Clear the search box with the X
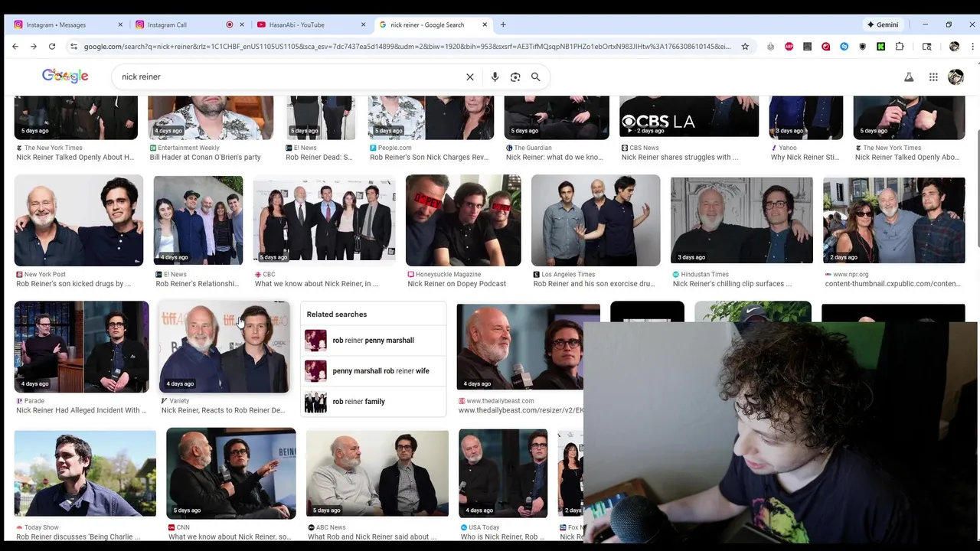Screen dimensions: 980x551 point(470,77)
